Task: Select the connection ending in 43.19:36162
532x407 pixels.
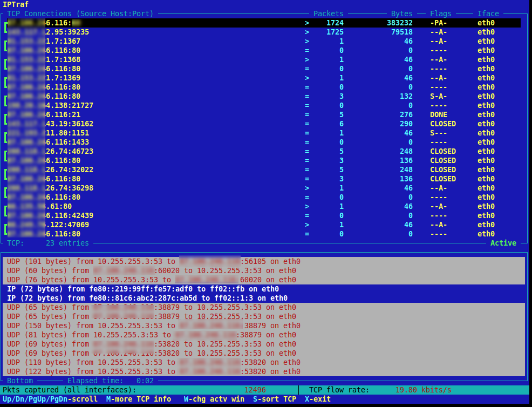Action: tap(264, 124)
